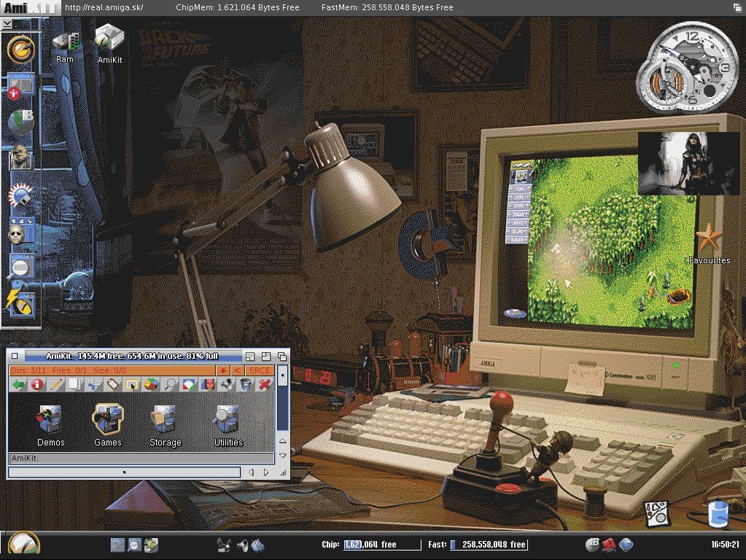
Task: Click the horizontal scrollbar in AmiKit window
Action: [124, 472]
